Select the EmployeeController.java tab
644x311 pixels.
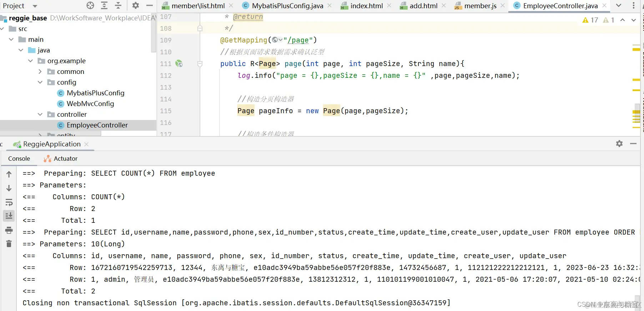point(556,6)
